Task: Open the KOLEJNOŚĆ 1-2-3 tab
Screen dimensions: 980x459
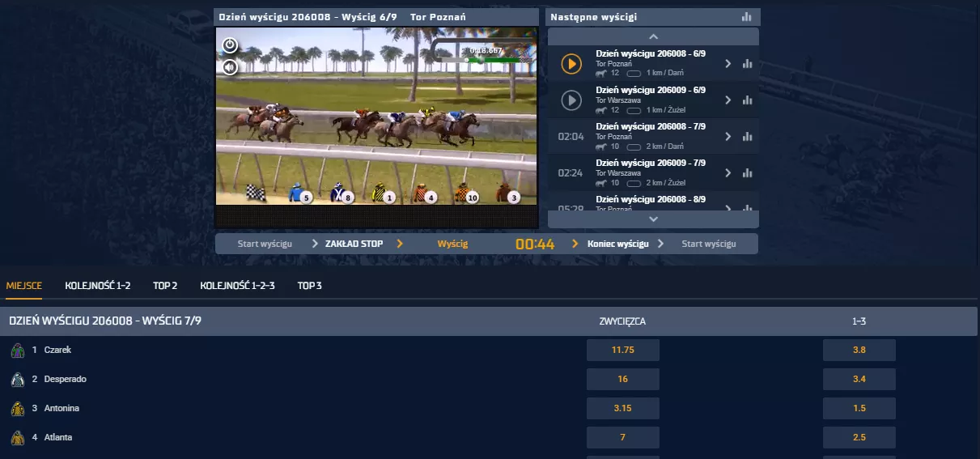Action: pos(238,286)
